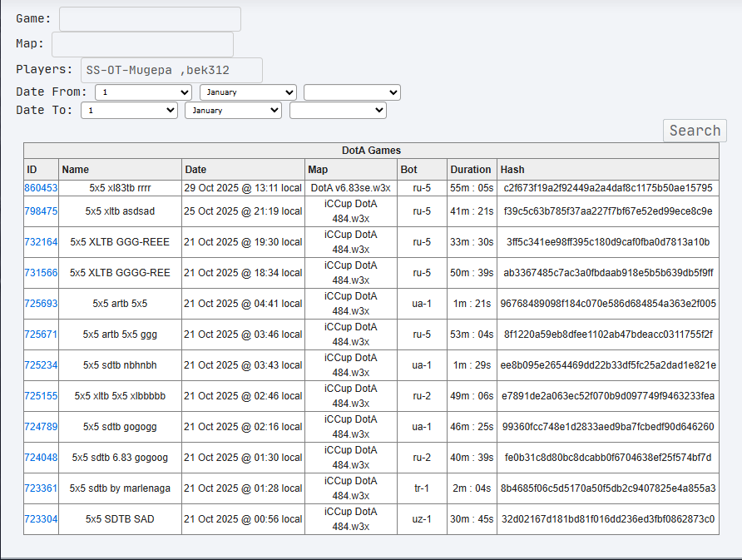Click the Map input field

pos(142,44)
